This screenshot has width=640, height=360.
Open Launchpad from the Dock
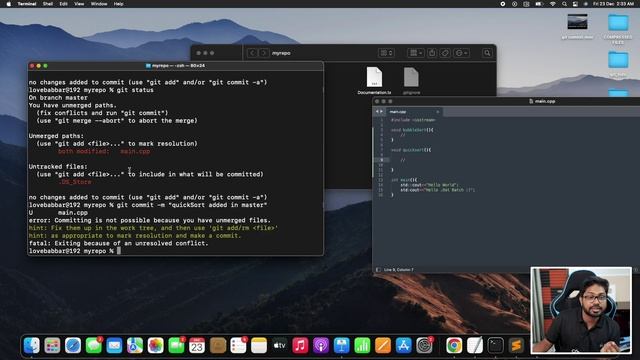point(52,345)
